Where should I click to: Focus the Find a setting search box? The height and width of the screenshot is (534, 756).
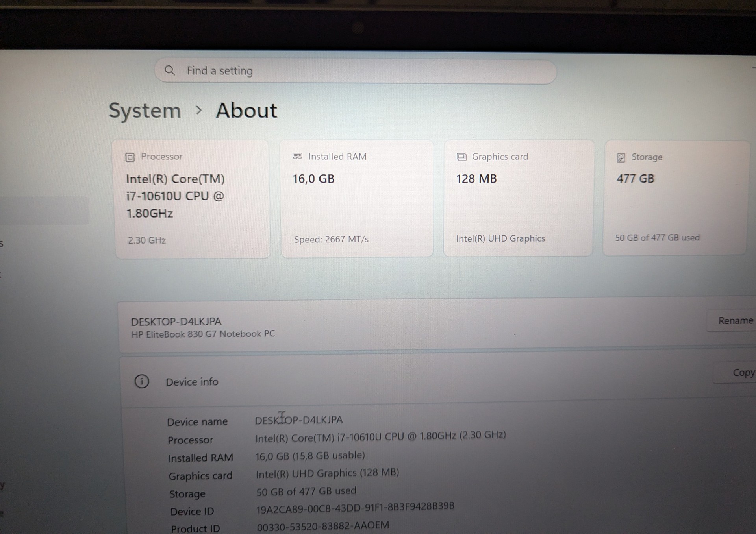[355, 72]
